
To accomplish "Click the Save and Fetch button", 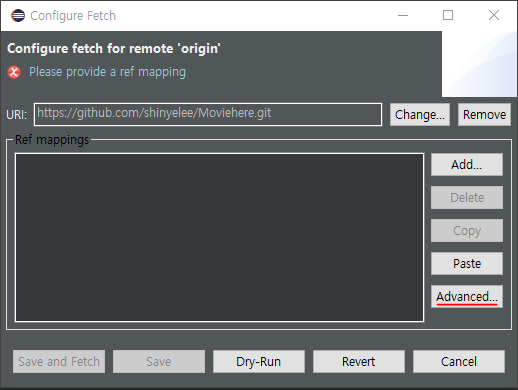I will [59, 361].
